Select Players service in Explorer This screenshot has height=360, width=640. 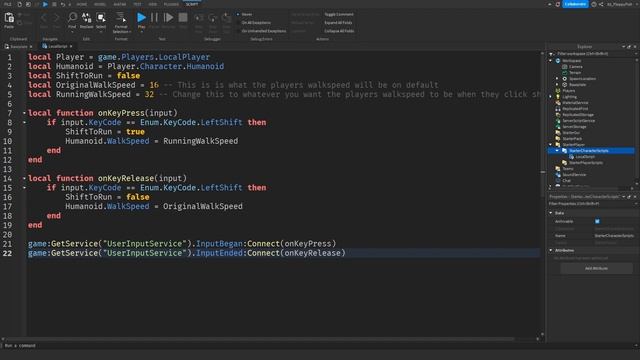click(x=568, y=91)
